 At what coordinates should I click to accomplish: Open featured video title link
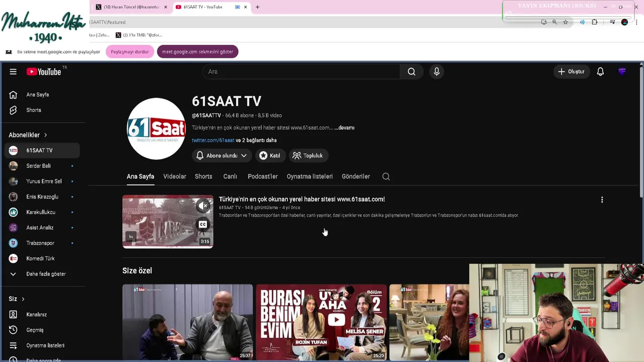click(x=302, y=199)
